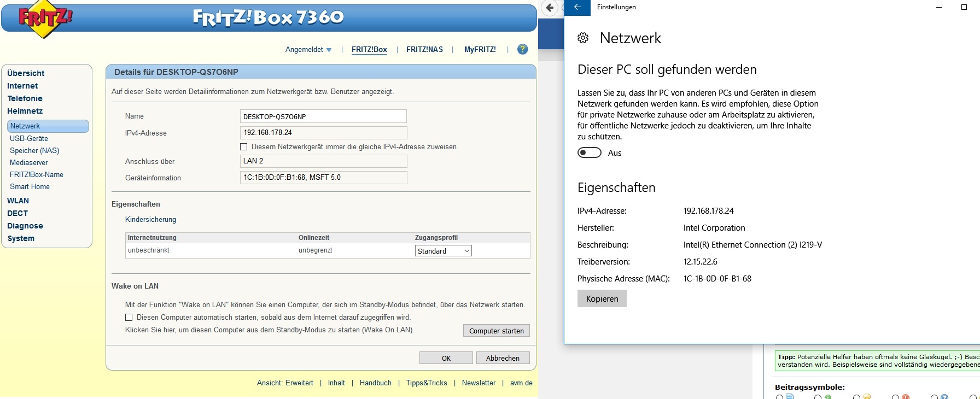Click the browser back arrow behind Settings
980x399 pixels.
tap(550, 8)
